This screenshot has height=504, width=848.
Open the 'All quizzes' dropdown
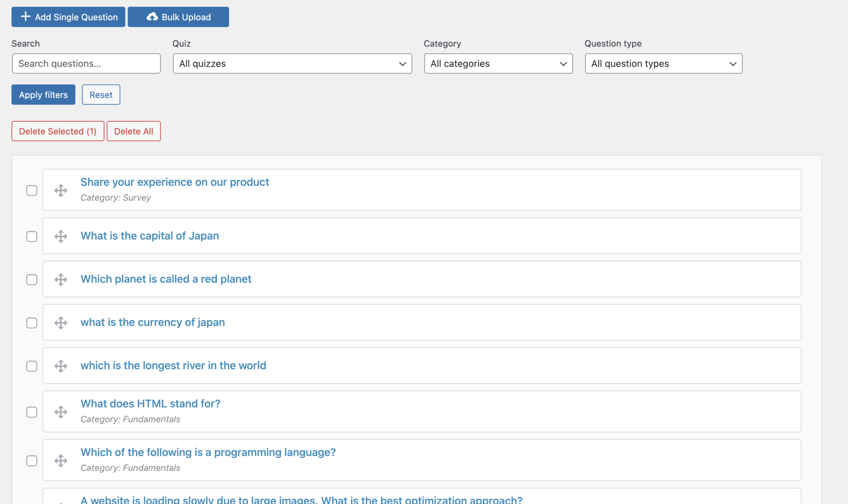[292, 64]
